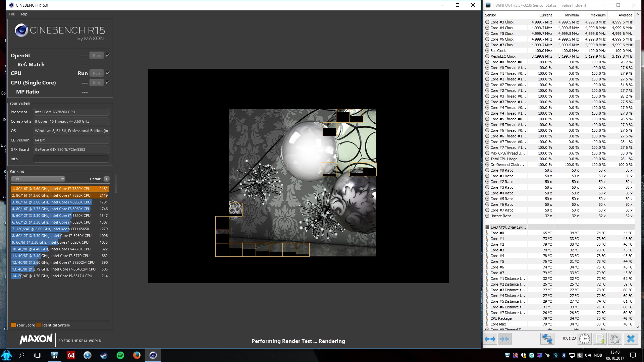Click the Maximum column header
This screenshot has height=362, width=644.
point(594,15)
